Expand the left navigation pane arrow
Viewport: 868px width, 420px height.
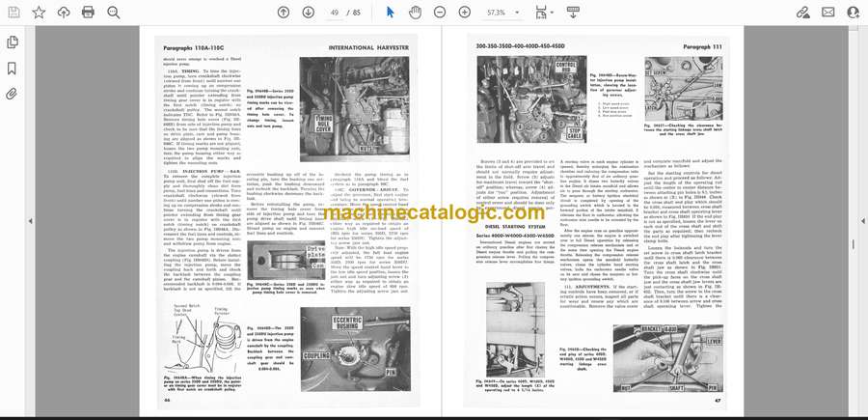coord(31,221)
